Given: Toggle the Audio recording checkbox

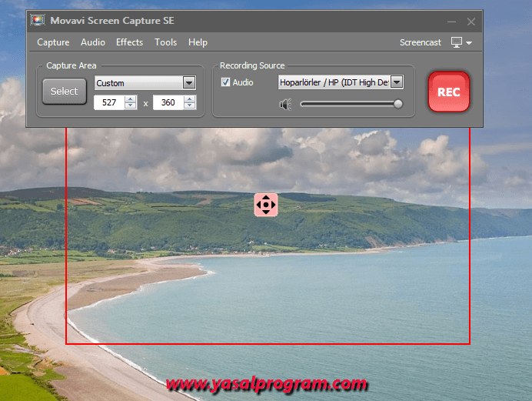Looking at the screenshot, I should [x=225, y=82].
